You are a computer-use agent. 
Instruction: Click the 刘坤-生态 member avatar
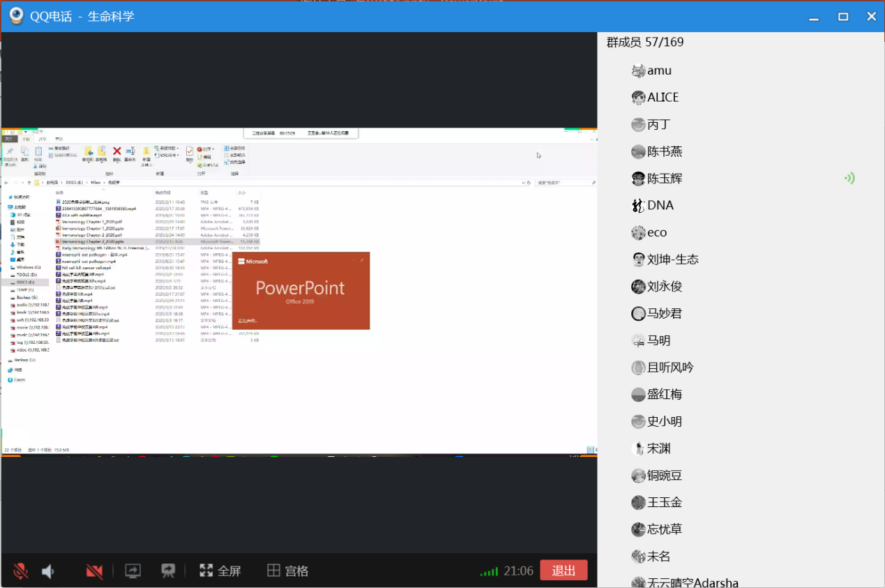pos(638,259)
